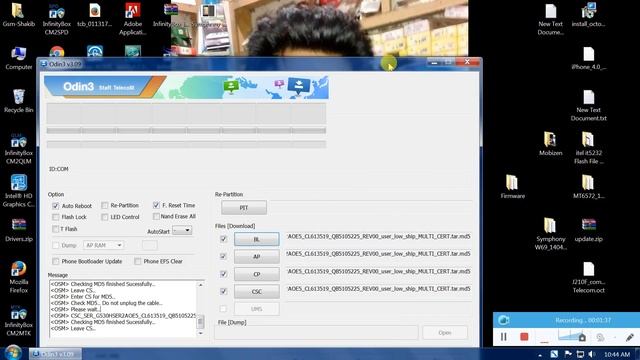The height and width of the screenshot is (360, 640).
Task: Uncheck Auto Reboot option
Action: click(56, 206)
